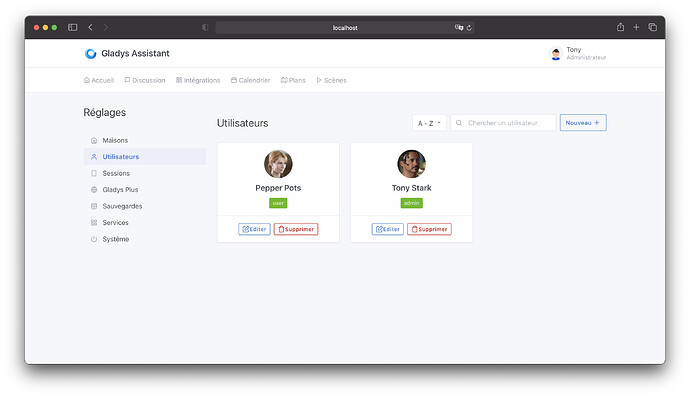Toggle the Safari sidebar icon

(73, 27)
